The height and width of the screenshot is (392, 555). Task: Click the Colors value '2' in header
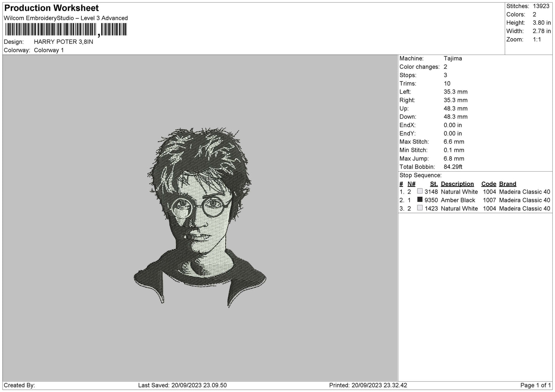[534, 15]
